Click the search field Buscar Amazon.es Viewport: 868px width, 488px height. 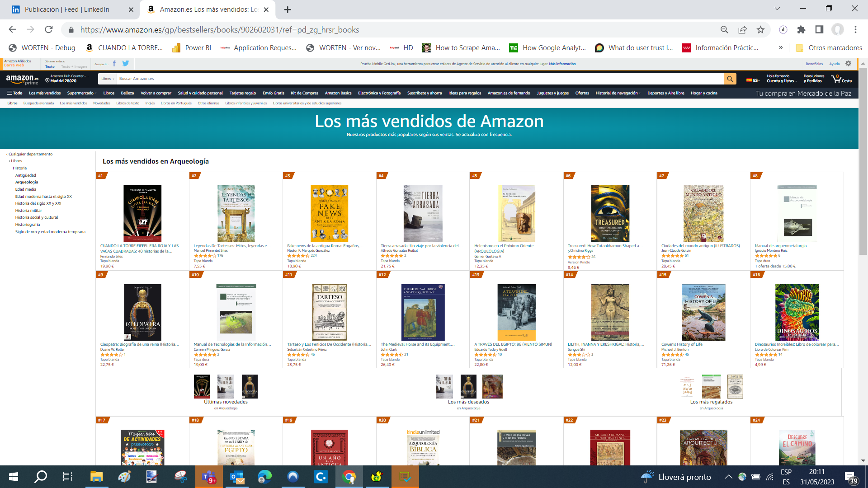[420, 79]
